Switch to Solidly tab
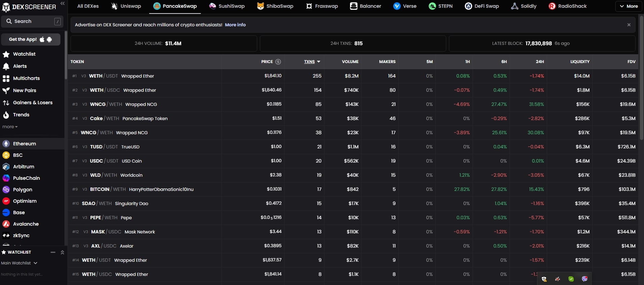Image resolution: width=644 pixels, height=285 pixels. (x=524, y=6)
